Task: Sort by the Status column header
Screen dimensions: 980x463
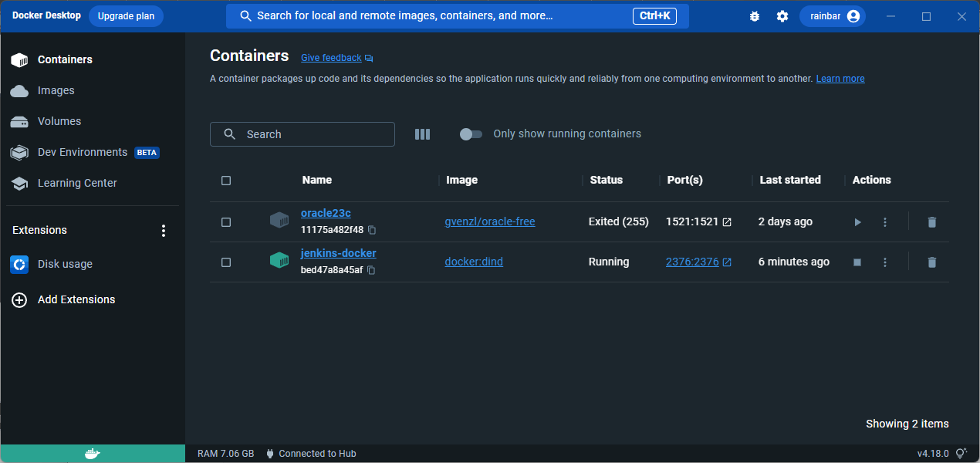Action: (607, 180)
